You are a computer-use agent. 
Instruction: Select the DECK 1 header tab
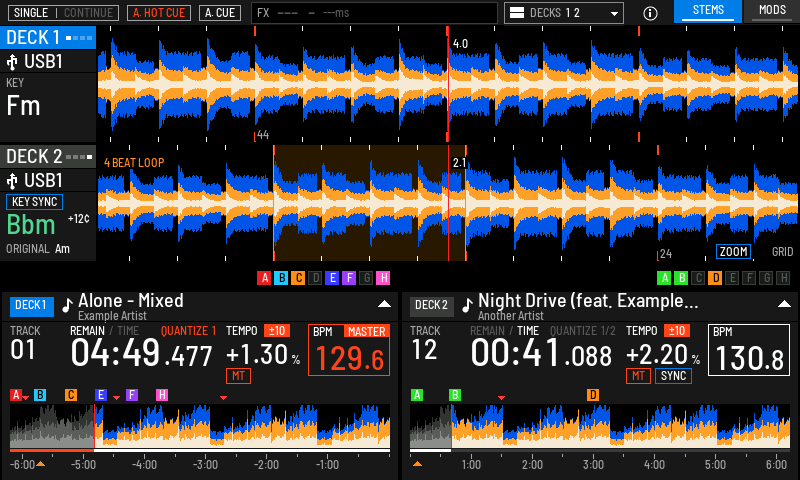48,38
